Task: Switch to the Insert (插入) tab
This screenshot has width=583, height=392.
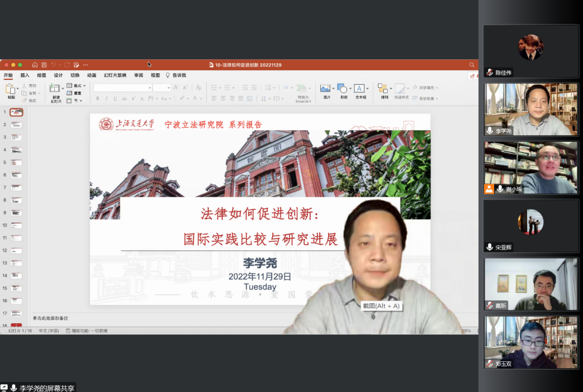Action: pyautogui.click(x=25, y=75)
